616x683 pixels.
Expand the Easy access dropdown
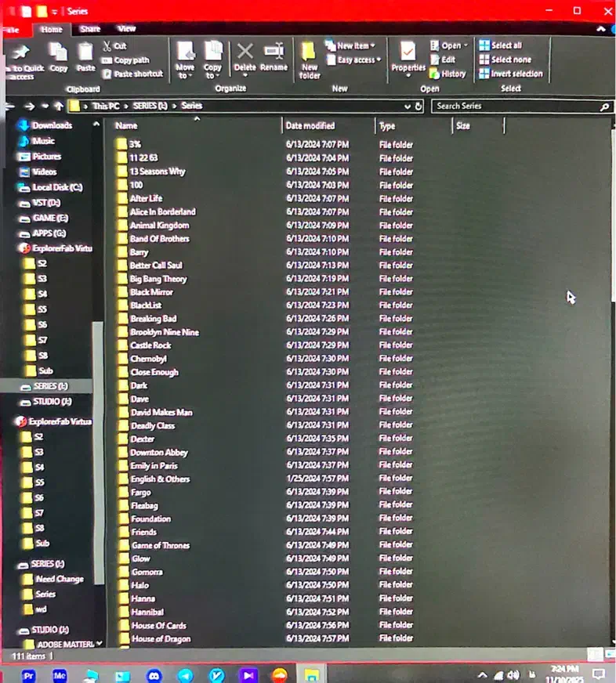click(x=358, y=60)
